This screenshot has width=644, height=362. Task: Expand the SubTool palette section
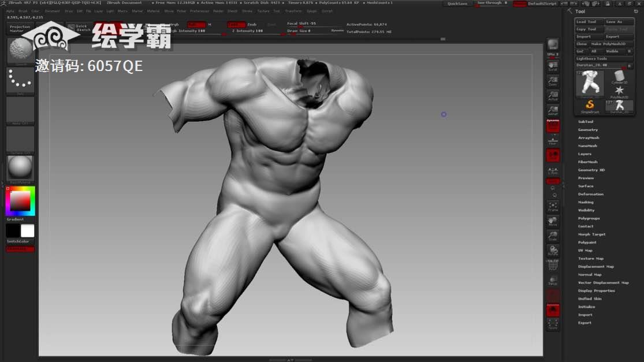coord(586,122)
